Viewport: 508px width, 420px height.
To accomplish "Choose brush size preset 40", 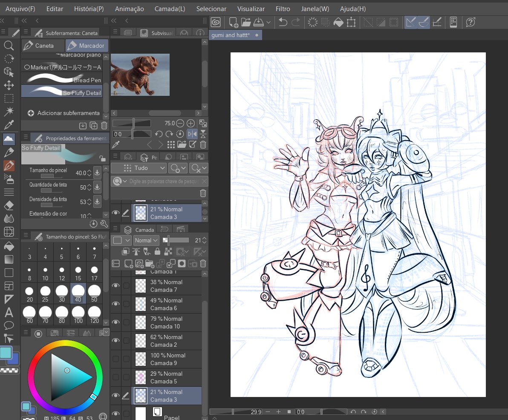I will click(78, 293).
